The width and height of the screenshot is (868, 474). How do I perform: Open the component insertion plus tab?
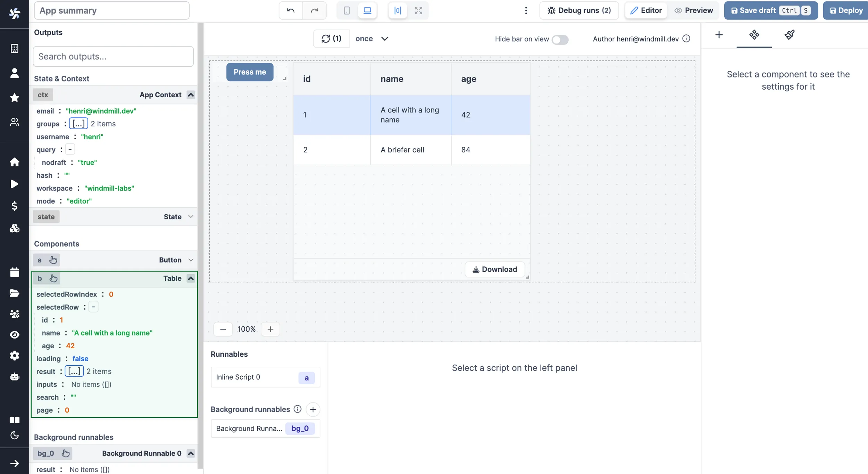[719, 35]
